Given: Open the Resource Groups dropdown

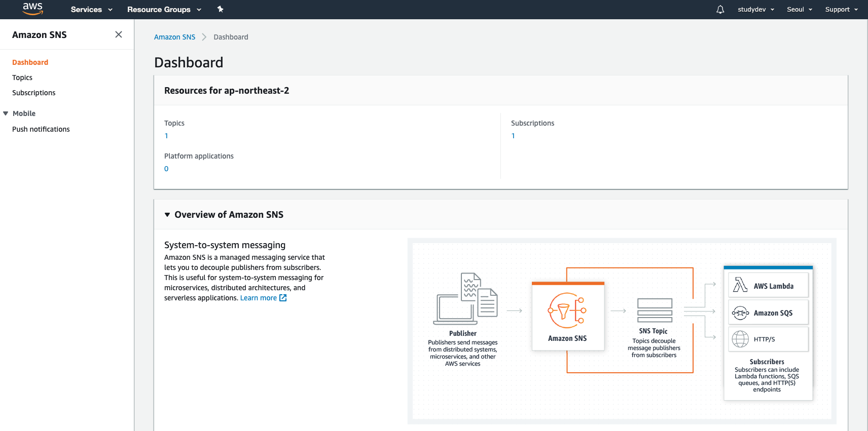Looking at the screenshot, I should coord(164,10).
